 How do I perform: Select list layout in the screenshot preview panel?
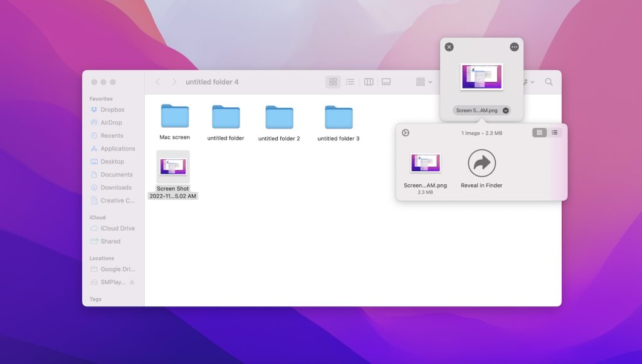coord(555,133)
